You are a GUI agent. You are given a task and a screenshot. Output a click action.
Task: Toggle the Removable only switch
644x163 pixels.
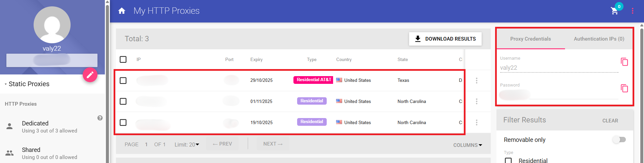click(619, 140)
